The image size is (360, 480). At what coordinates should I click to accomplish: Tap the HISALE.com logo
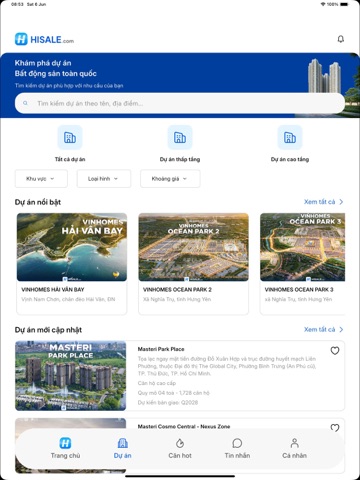[x=44, y=39]
